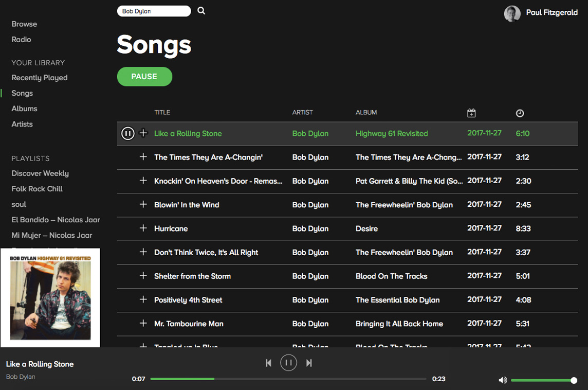Click song title Positively 4th Street
The height and width of the screenshot is (390, 588).
(188, 300)
